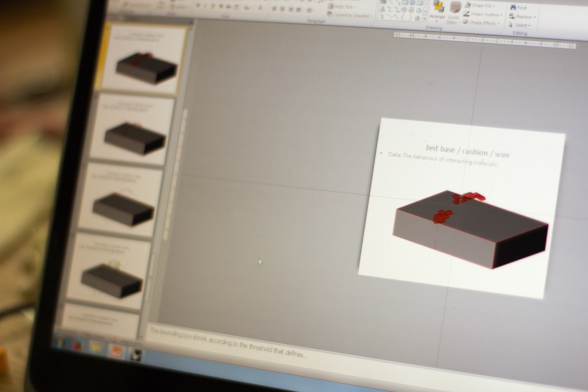Select the right arrow shape
588x392 pixels.
point(404,10)
